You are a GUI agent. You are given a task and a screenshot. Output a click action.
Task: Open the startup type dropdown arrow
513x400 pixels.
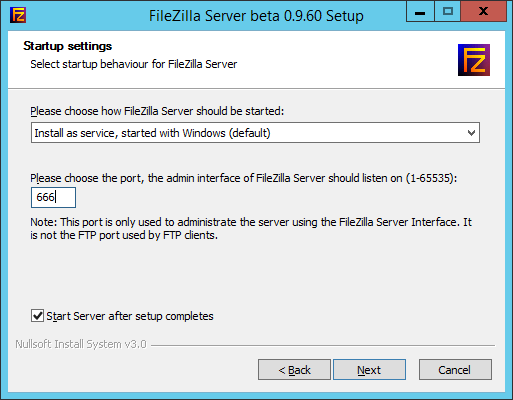pos(471,133)
